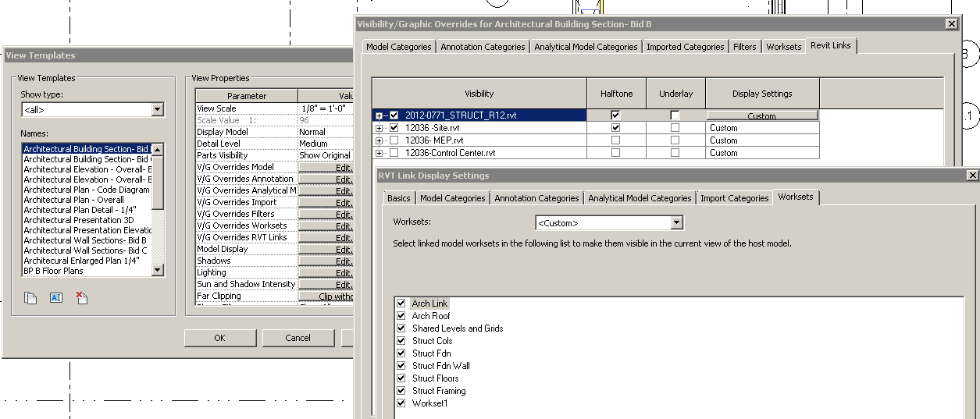Image resolution: width=980 pixels, height=419 pixels.
Task: Switch to the Filters tab
Action: [x=744, y=47]
